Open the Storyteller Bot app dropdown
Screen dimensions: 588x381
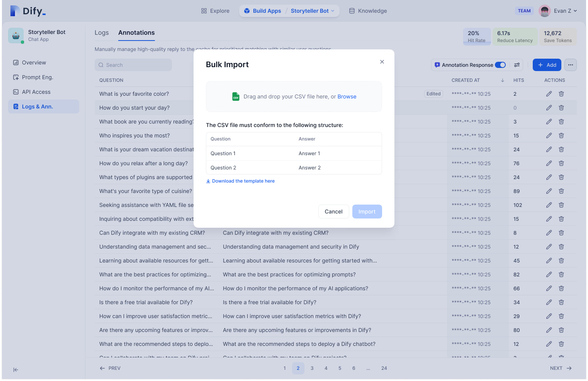(313, 11)
